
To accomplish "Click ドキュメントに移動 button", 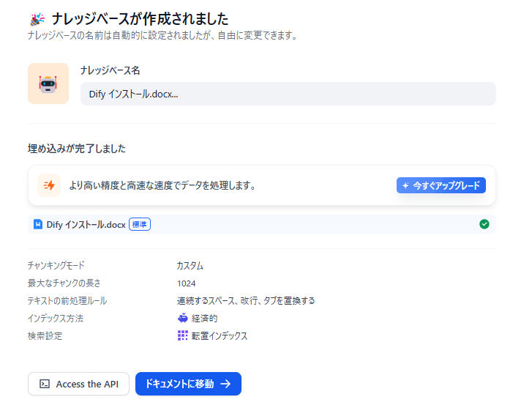I will coord(188,384).
